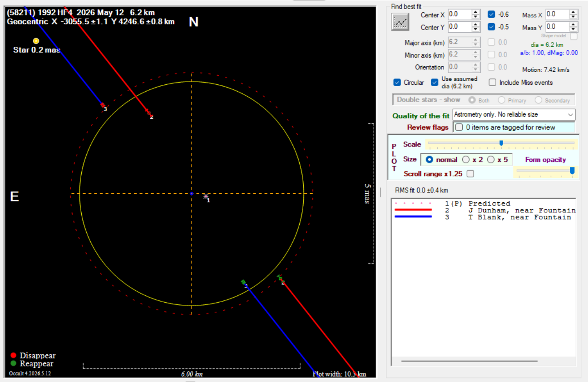The width and height of the screenshot is (588, 382).
Task: Select the x 2 size radio button
Action: point(465,160)
